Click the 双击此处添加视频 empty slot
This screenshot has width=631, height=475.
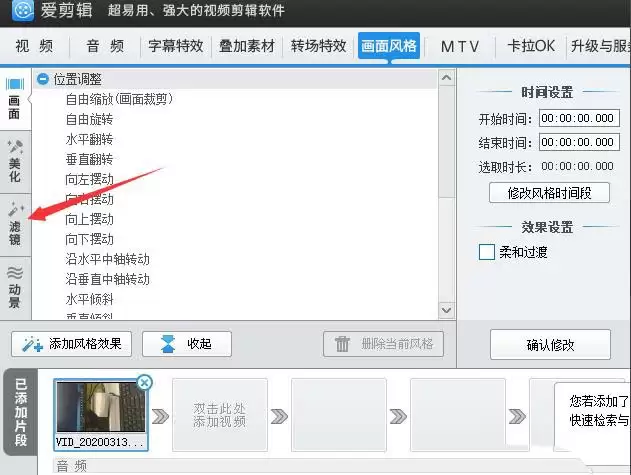220,415
